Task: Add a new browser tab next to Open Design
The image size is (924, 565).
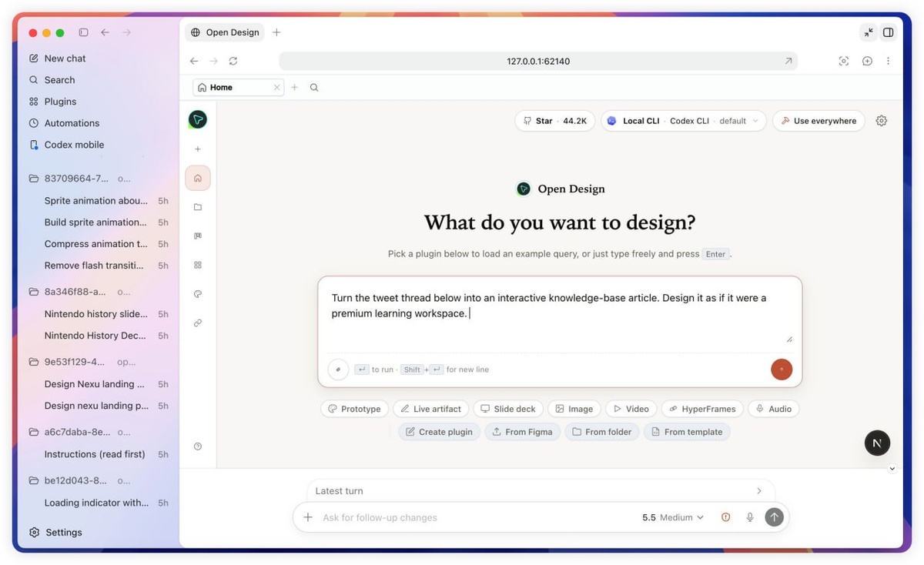Action: (x=276, y=32)
